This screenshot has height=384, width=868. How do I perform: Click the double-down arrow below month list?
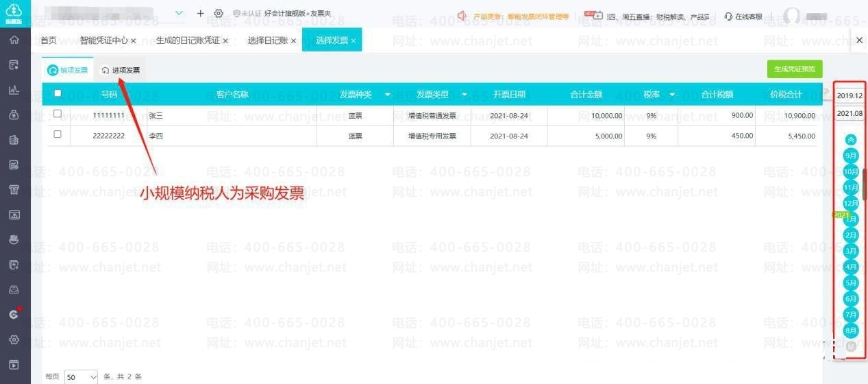pyautogui.click(x=851, y=346)
